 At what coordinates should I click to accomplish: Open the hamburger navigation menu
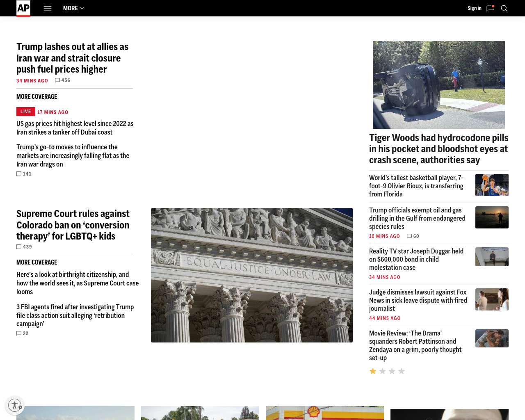pos(48,8)
